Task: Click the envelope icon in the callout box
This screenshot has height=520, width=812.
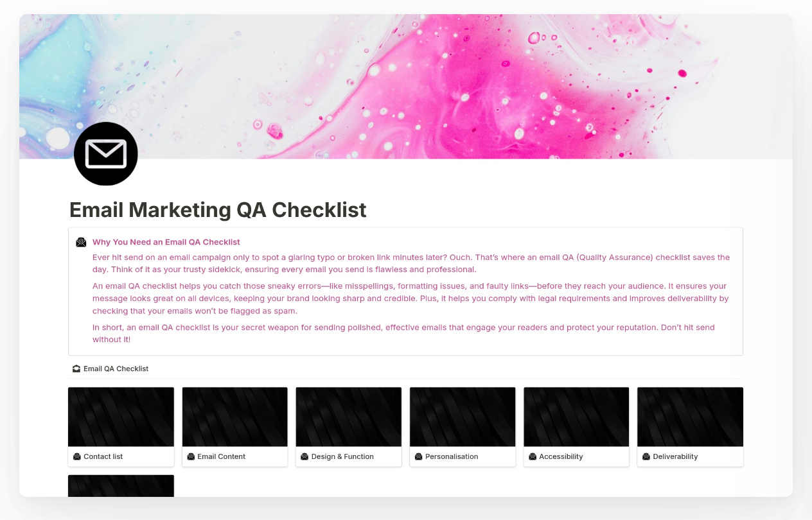Action: click(x=81, y=242)
